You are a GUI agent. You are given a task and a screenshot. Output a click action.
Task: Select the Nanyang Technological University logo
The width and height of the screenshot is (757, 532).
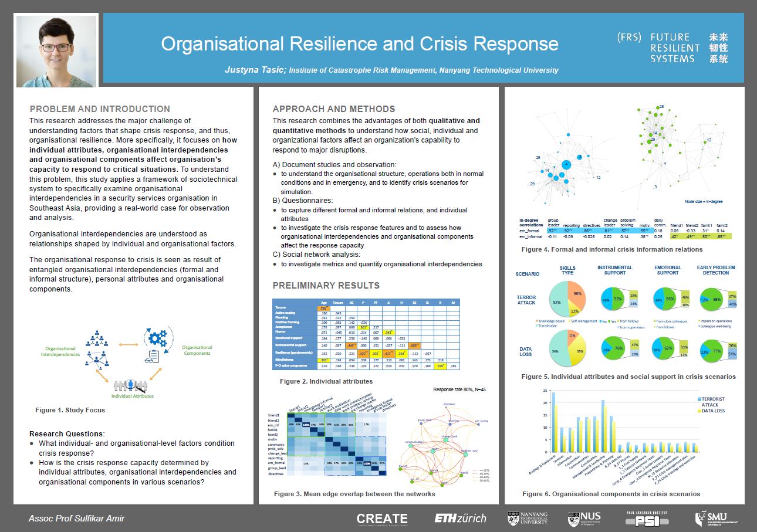coord(528,519)
